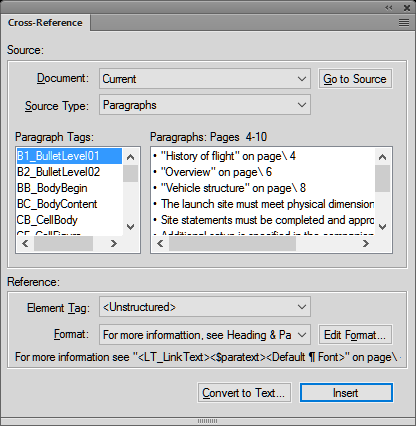Select "Vehicle structure" on page 8 paragraph
The height and width of the screenshot is (426, 416).
[263, 188]
